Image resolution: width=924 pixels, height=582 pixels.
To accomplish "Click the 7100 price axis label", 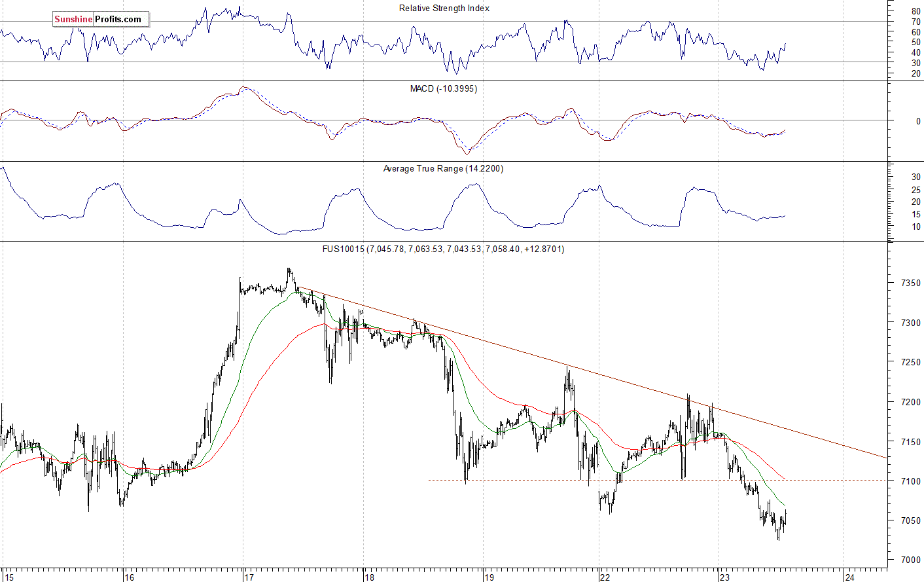I will [x=911, y=481].
